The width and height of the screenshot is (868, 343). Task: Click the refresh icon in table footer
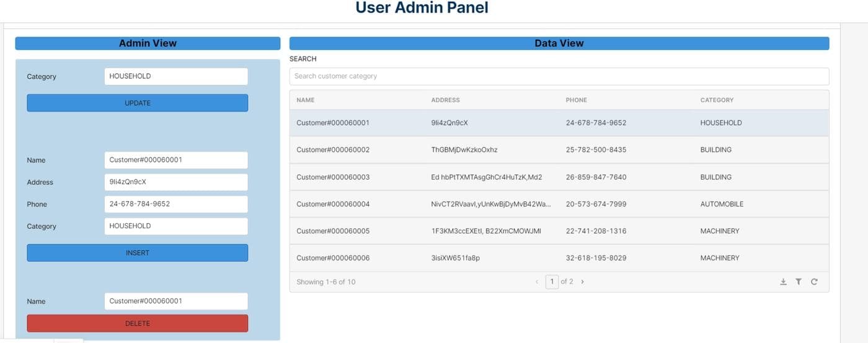pyautogui.click(x=814, y=282)
